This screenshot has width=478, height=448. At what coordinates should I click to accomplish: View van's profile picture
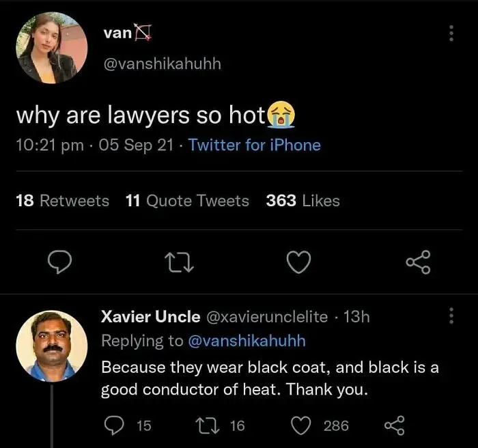point(52,48)
